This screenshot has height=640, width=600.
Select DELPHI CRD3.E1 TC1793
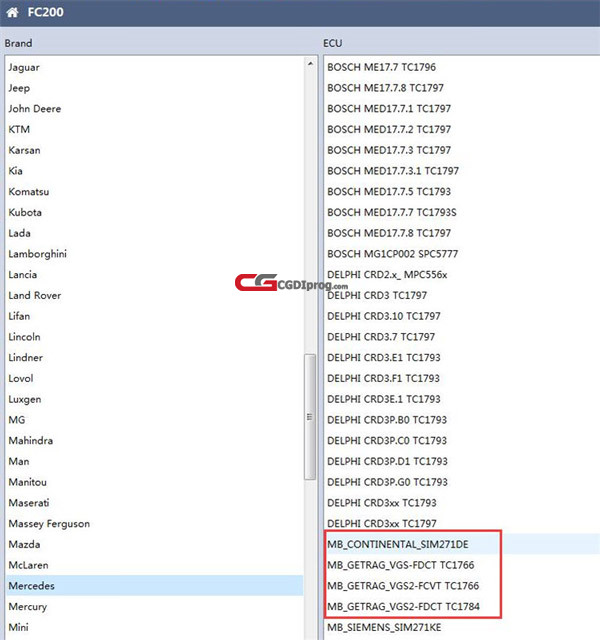point(384,358)
